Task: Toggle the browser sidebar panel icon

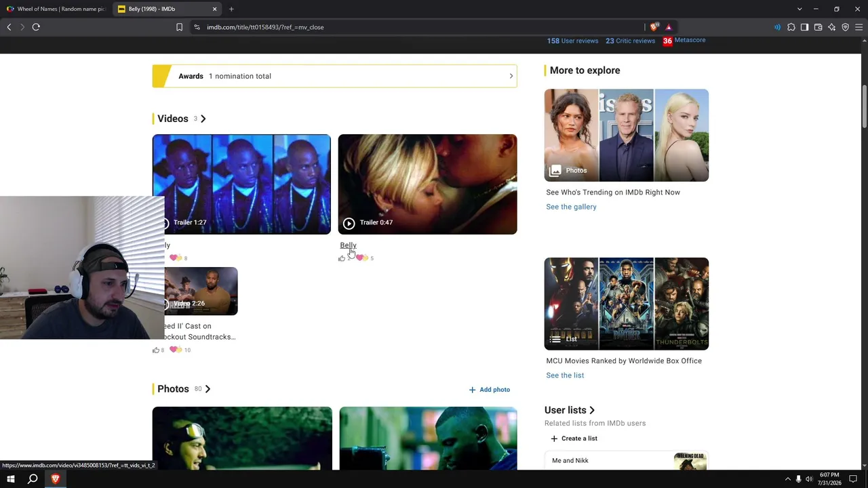Action: [x=804, y=27]
